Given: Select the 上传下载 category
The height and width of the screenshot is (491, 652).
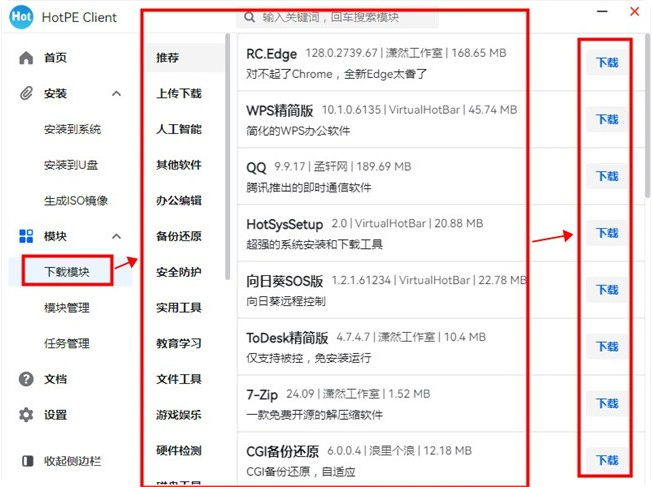Looking at the screenshot, I should [179, 93].
